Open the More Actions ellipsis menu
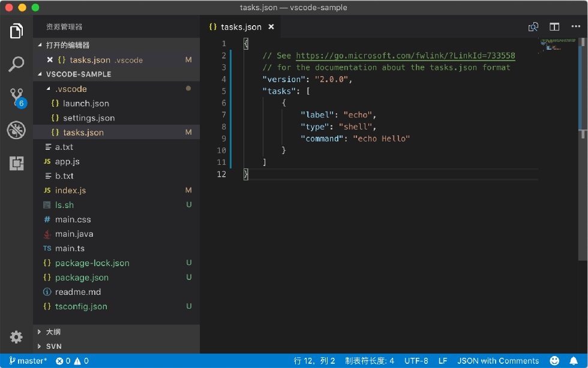The width and height of the screenshot is (588, 368). [x=575, y=26]
